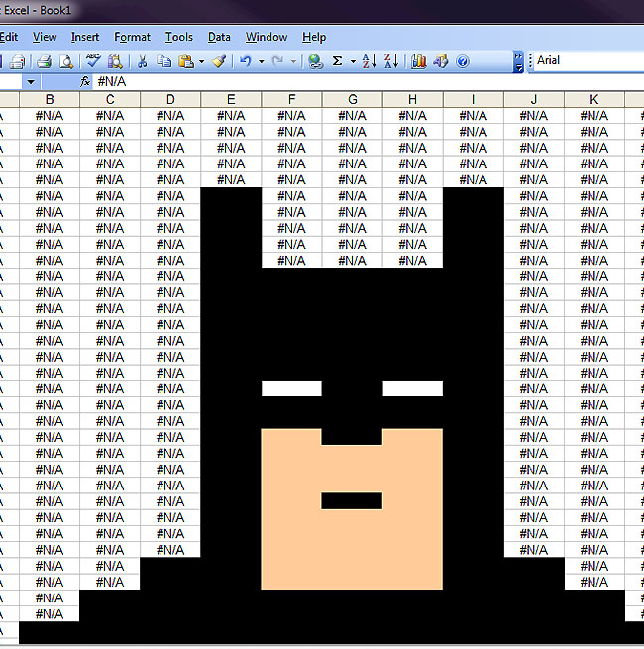
Task: Select column E header
Action: (x=231, y=100)
